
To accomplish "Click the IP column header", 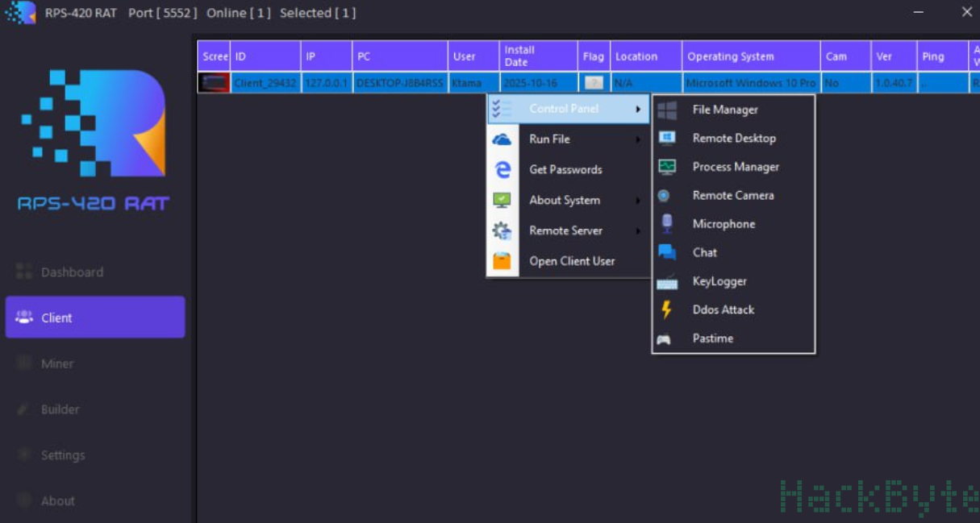I will click(327, 56).
